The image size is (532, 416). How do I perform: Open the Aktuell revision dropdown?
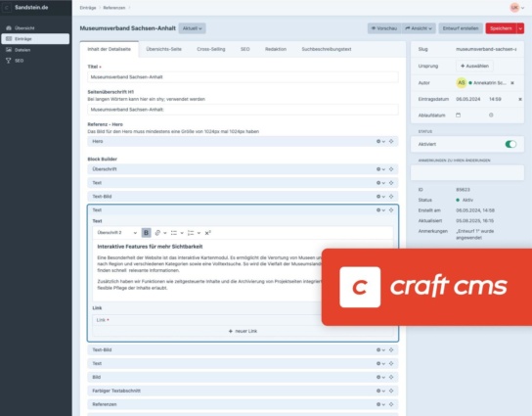192,28
